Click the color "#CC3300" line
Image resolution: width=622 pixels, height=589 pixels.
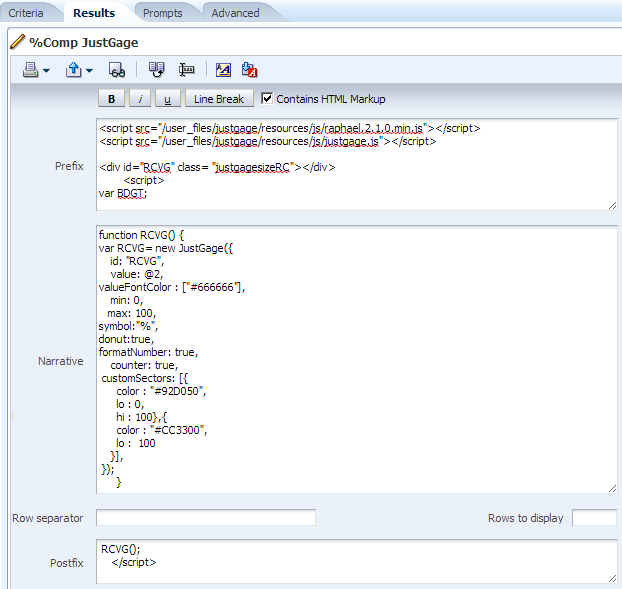pyautogui.click(x=162, y=430)
